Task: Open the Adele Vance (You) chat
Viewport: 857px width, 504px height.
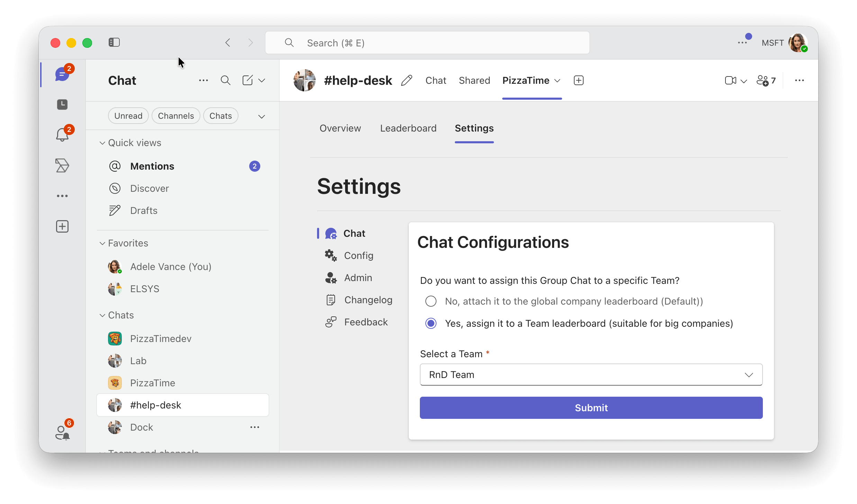Action: point(183,267)
